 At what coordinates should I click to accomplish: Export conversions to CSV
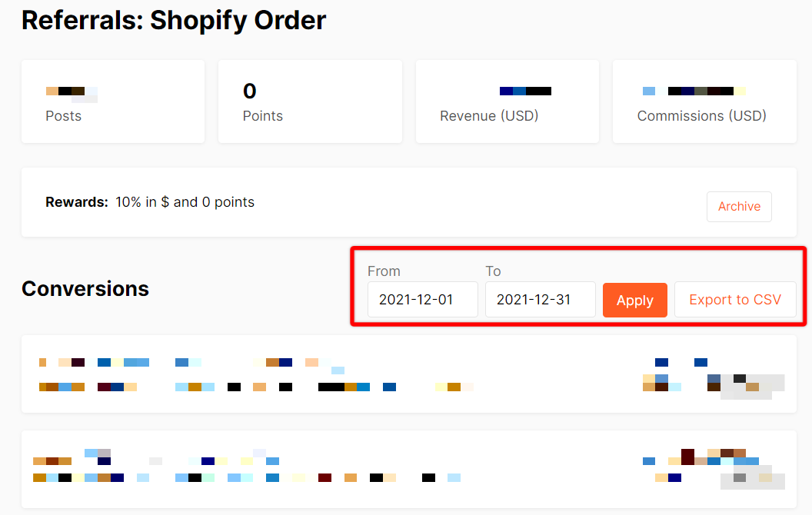[x=734, y=300]
